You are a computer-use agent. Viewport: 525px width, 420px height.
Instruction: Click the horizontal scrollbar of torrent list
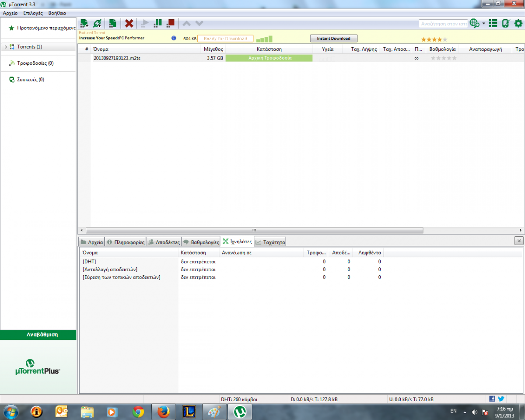coord(255,230)
